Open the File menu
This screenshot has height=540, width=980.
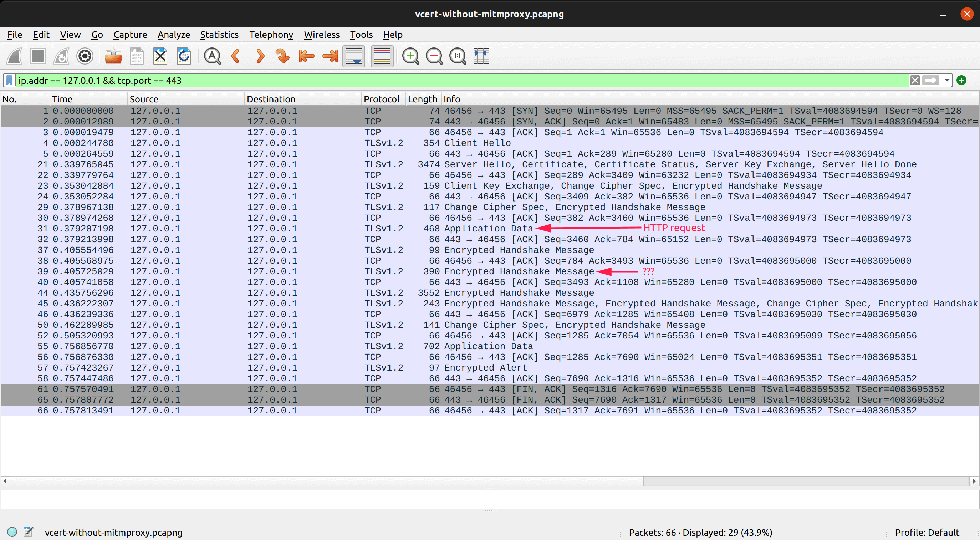click(x=15, y=35)
